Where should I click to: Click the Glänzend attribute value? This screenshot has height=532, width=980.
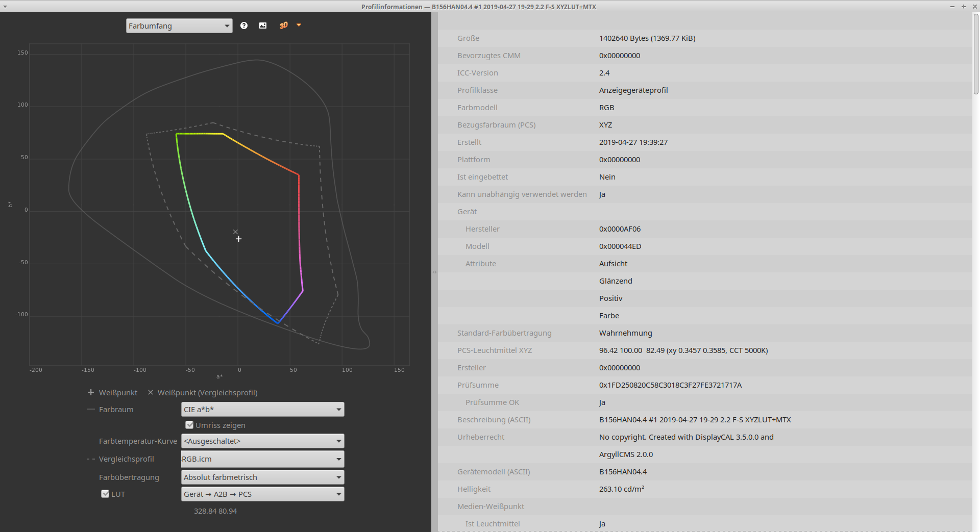[x=616, y=281]
